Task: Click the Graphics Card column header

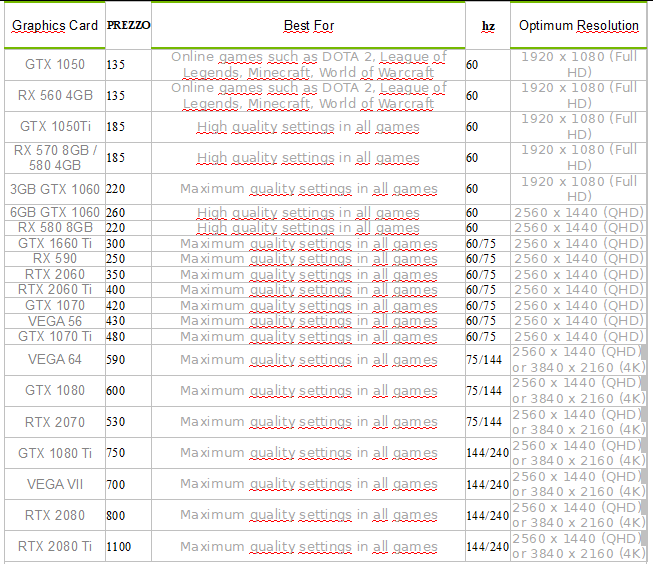Action: (55, 25)
